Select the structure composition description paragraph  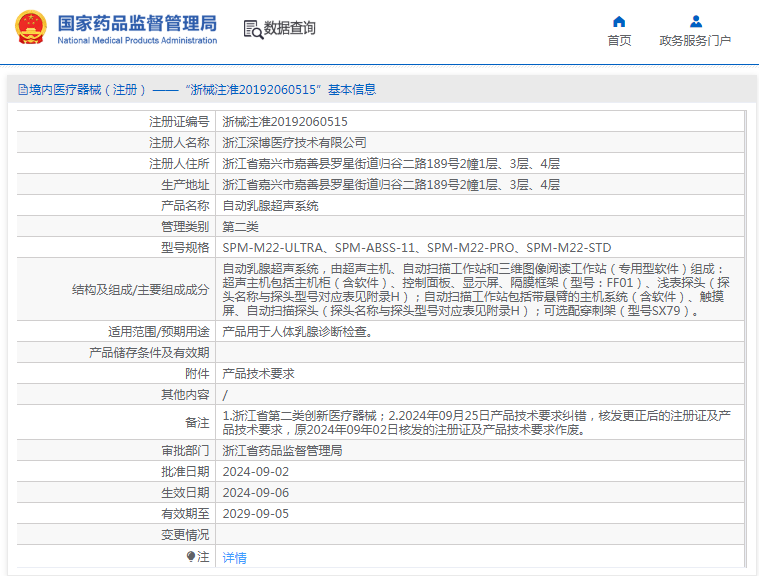pyautogui.click(x=476, y=289)
